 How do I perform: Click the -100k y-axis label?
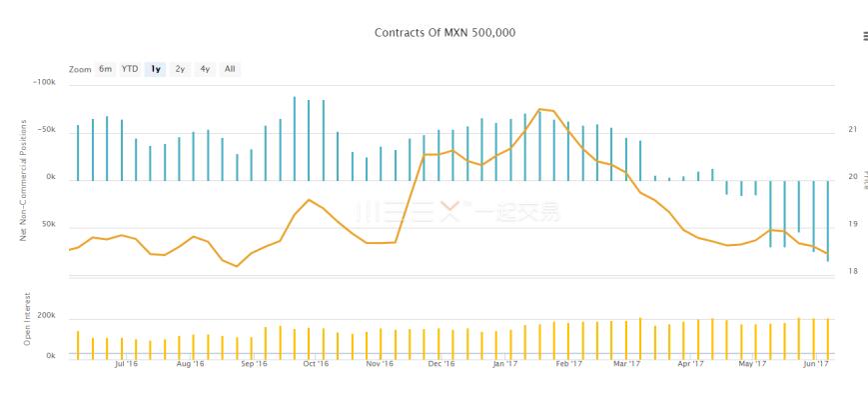(45, 83)
